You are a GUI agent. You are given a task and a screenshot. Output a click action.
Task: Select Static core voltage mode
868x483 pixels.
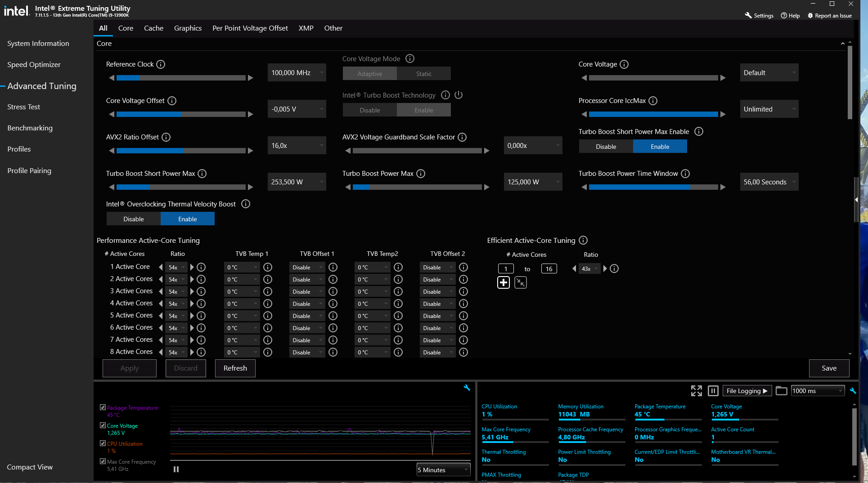424,74
